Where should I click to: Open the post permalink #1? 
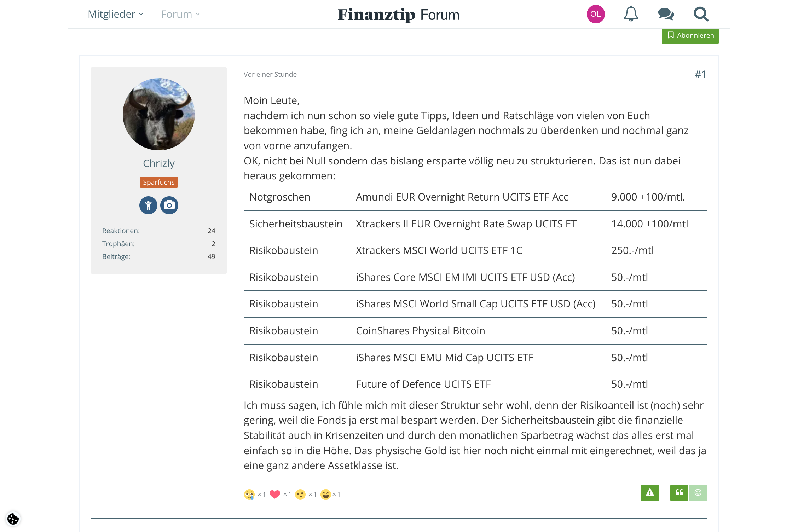700,74
